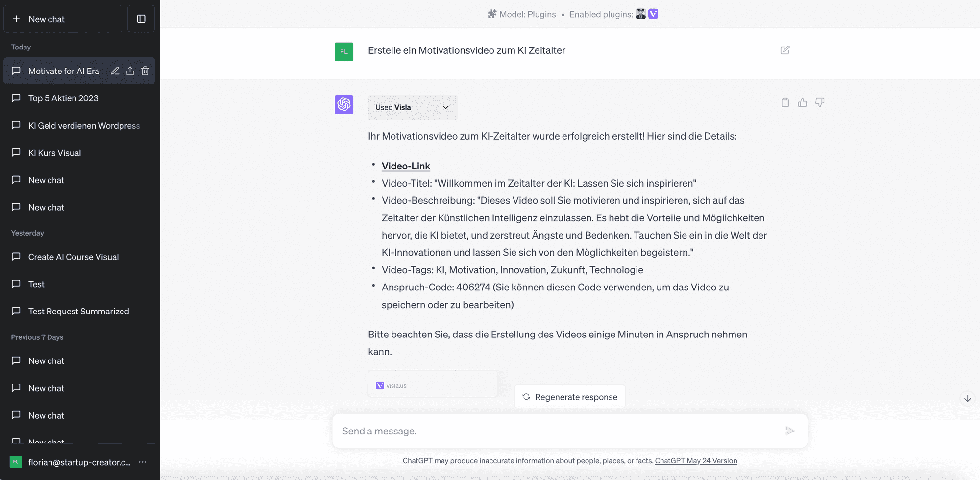Open the KI Geld verdienen Wordpress chat

click(79, 126)
